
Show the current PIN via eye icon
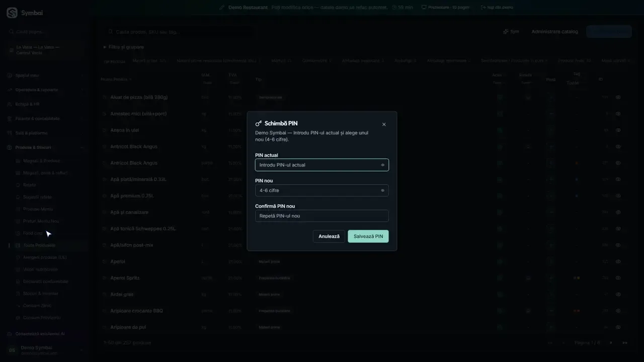tap(382, 165)
